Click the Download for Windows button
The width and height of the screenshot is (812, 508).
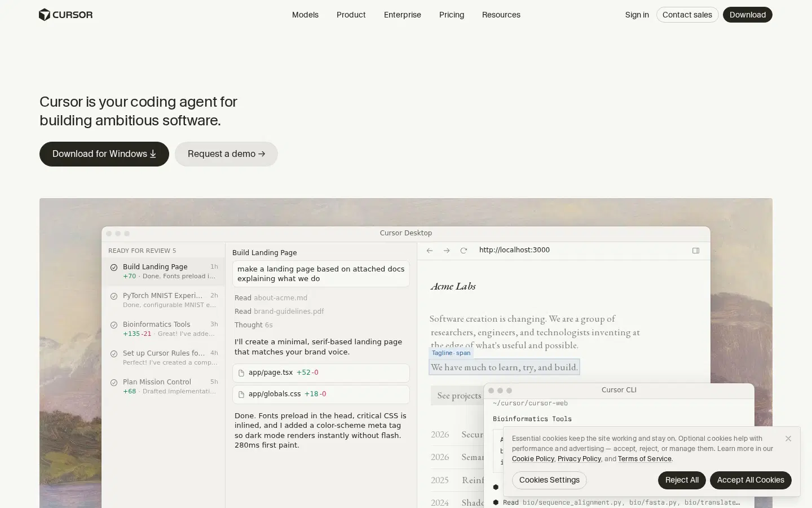(104, 154)
